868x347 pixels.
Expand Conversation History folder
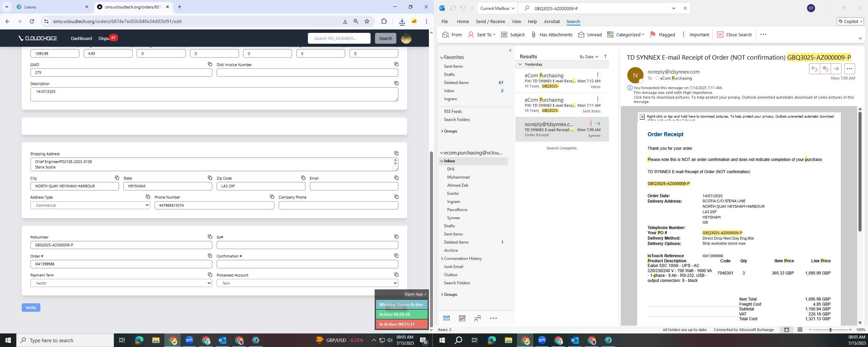(442, 259)
